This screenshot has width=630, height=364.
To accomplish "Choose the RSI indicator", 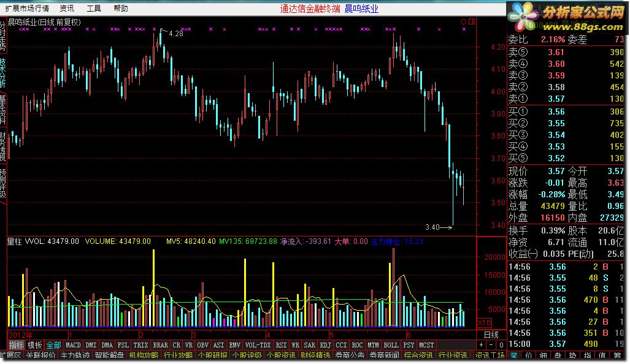I will click(x=281, y=345).
